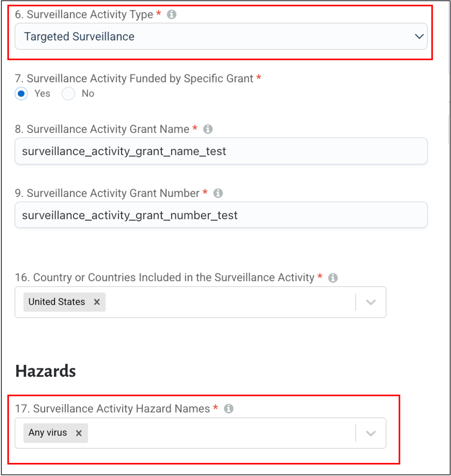Remove the United States tag
The image size is (451, 476).
[97, 302]
